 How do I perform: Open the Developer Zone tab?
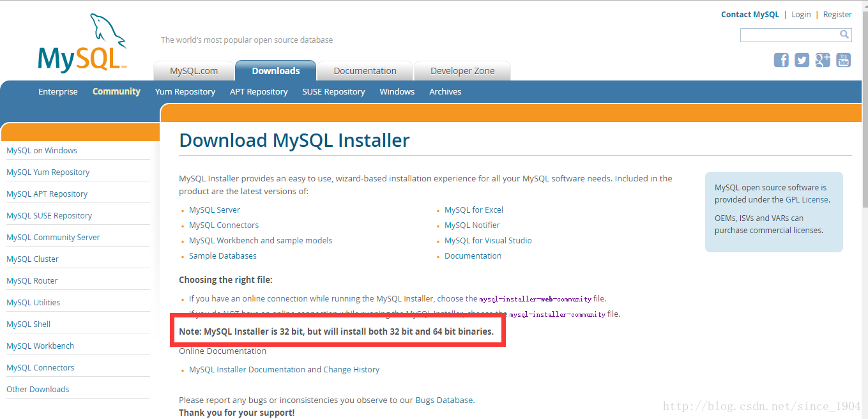462,71
